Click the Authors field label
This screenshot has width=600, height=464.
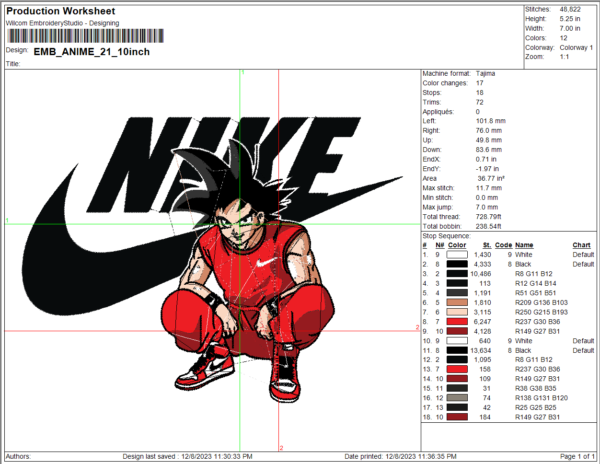coord(18,456)
